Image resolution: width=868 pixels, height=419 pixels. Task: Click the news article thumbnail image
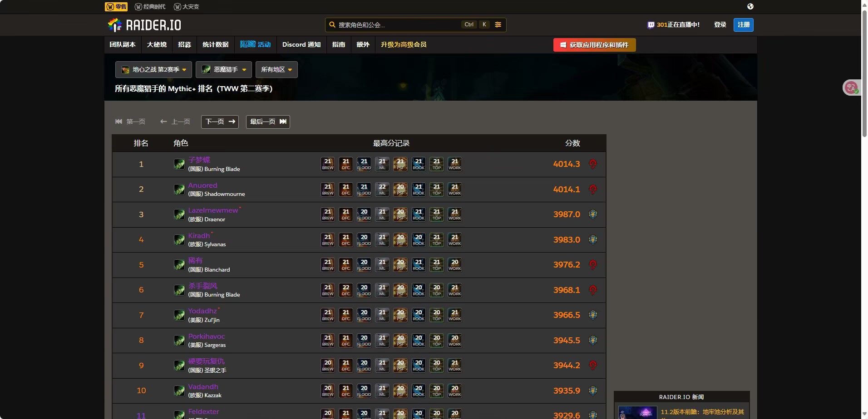pos(637,413)
